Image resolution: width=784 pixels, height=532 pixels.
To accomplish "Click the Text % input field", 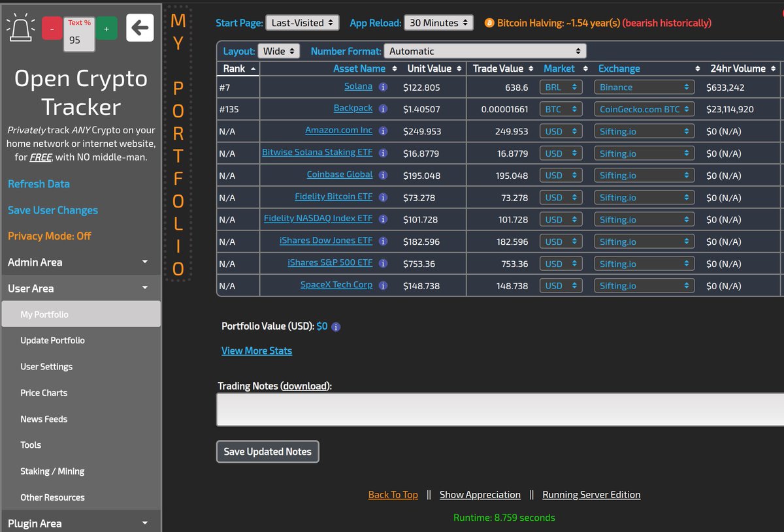I will (79, 40).
